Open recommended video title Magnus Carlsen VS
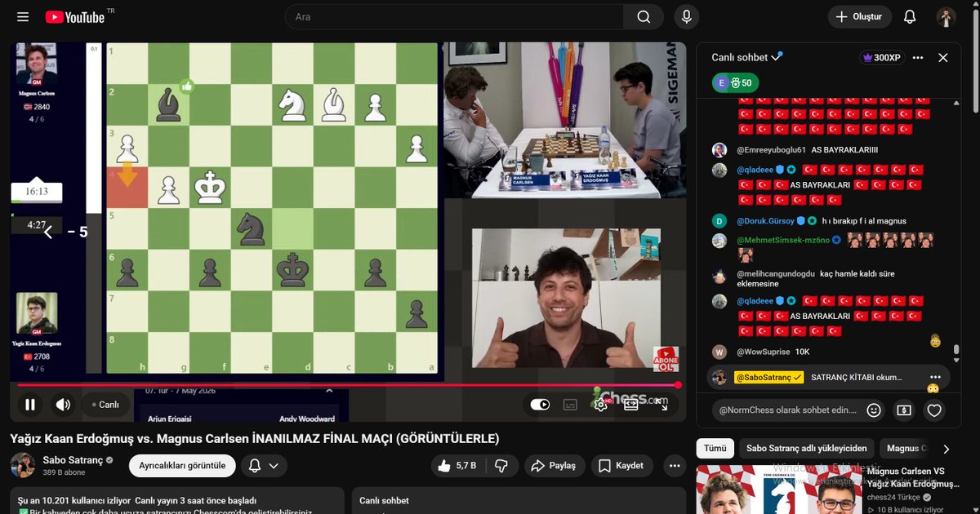The height and width of the screenshot is (514, 980). (x=913, y=477)
